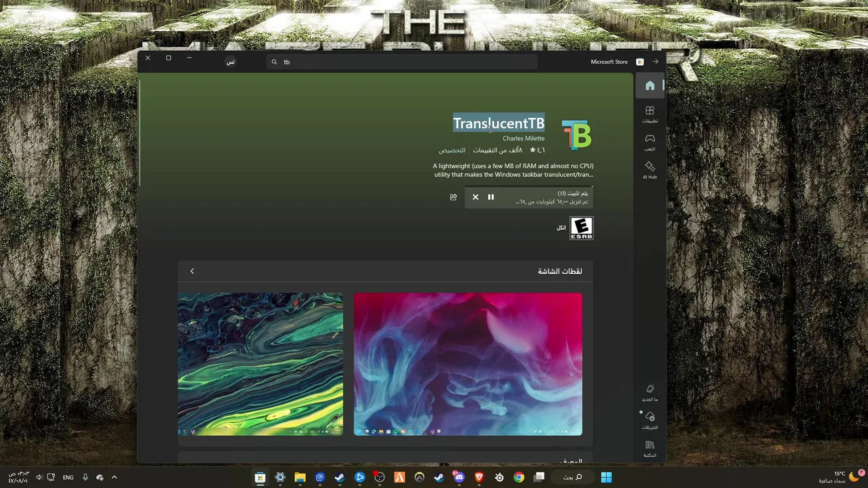
Task: Open Steam from the taskbar (first icon)
Action: coord(340,477)
